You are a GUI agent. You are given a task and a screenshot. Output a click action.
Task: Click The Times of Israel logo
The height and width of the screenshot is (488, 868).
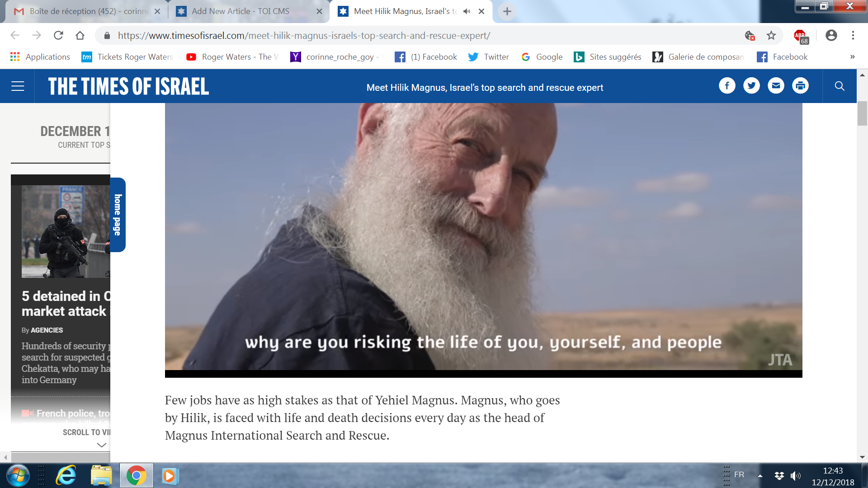(128, 86)
